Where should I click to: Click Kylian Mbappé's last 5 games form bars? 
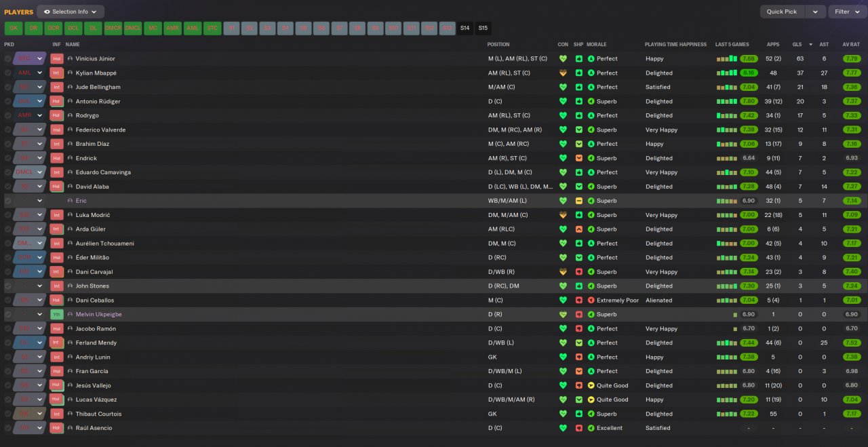[726, 73]
